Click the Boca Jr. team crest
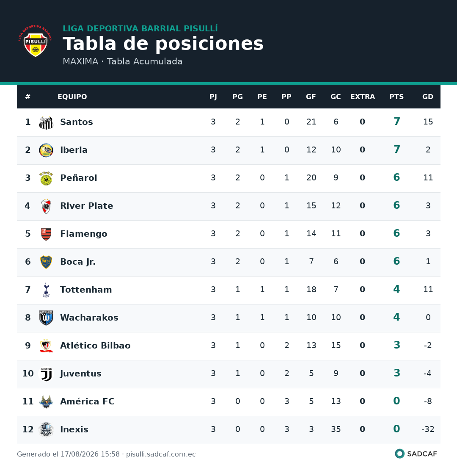 pyautogui.click(x=46, y=262)
